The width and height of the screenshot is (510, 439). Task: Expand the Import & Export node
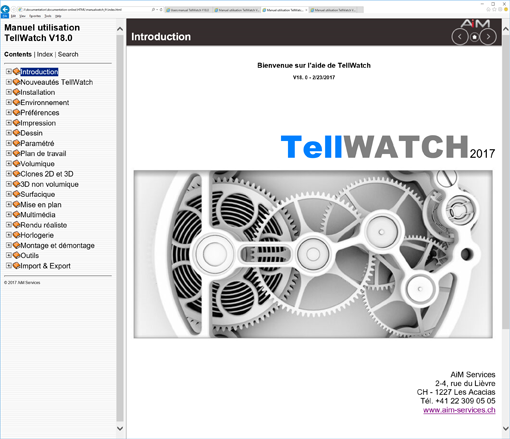(x=9, y=266)
